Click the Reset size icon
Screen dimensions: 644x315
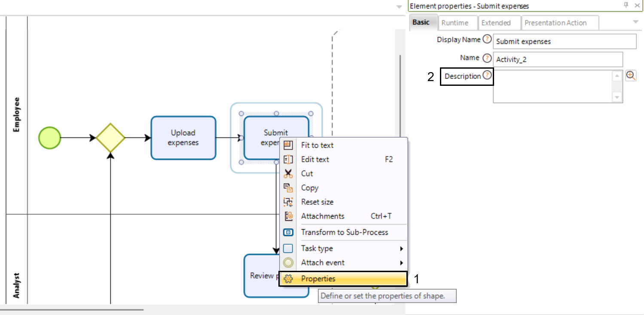288,202
